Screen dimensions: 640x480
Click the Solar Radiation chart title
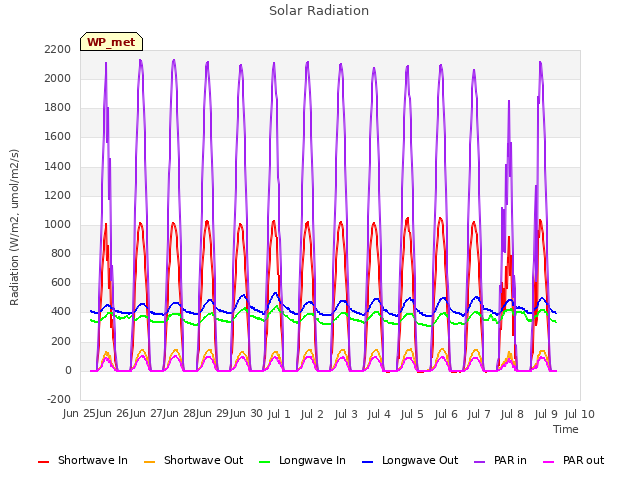[319, 11]
